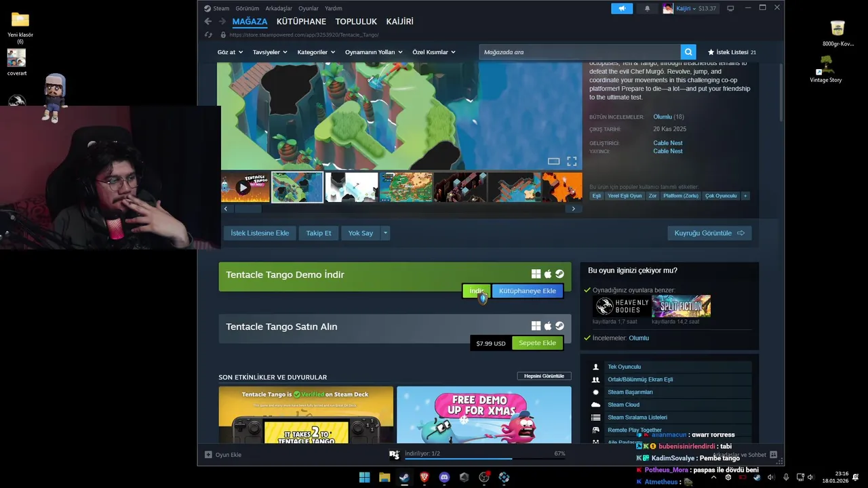Go back using the Steam back arrow

click(208, 22)
